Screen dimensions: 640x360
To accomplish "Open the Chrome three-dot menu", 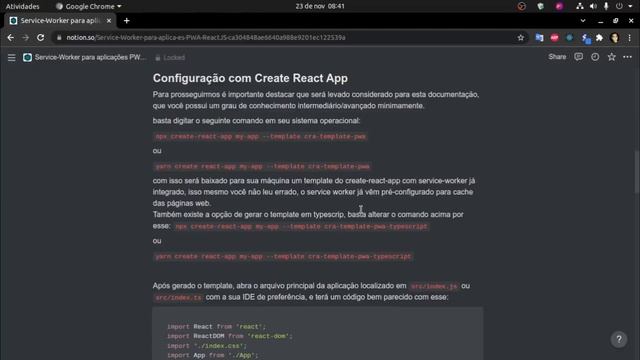I will (x=629, y=38).
